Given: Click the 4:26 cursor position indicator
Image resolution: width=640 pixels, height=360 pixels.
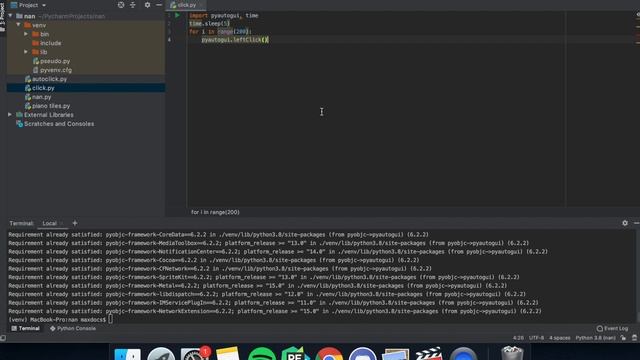Looking at the screenshot, I should tap(518, 338).
